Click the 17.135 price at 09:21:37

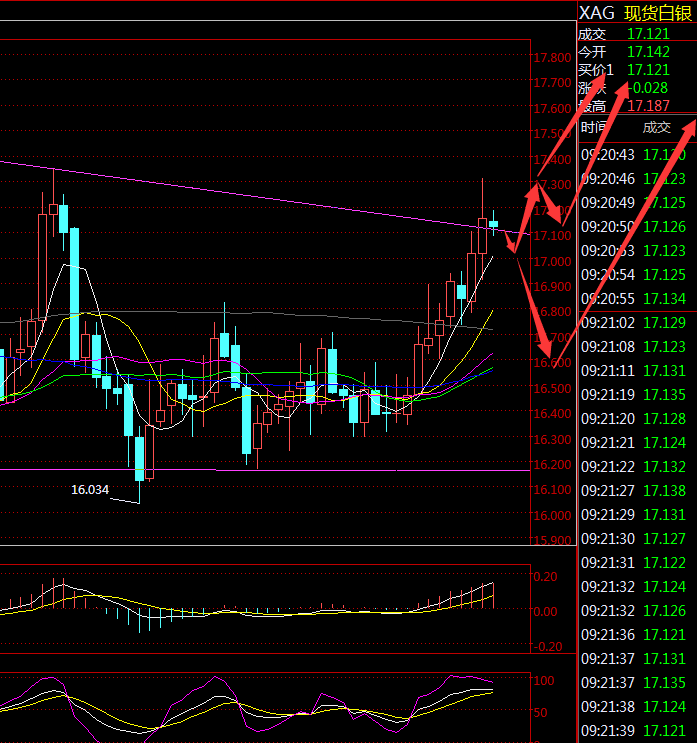[x=664, y=683]
